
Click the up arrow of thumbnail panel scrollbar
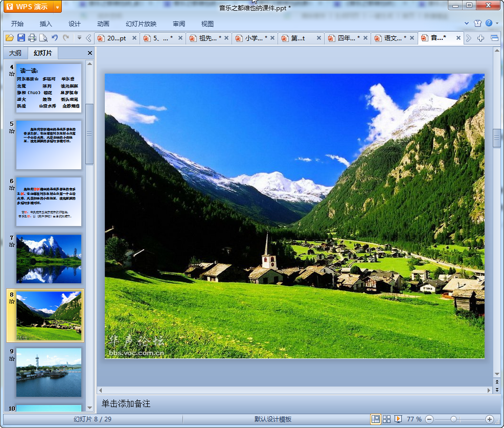(x=89, y=64)
